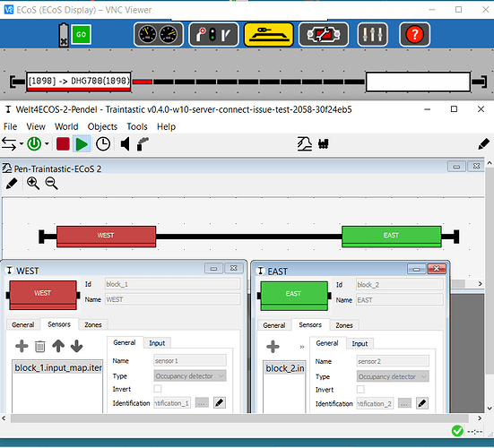Edit WEST identification with pencil button
Image resolution: width=494 pixels, height=448 pixels.
(220, 402)
